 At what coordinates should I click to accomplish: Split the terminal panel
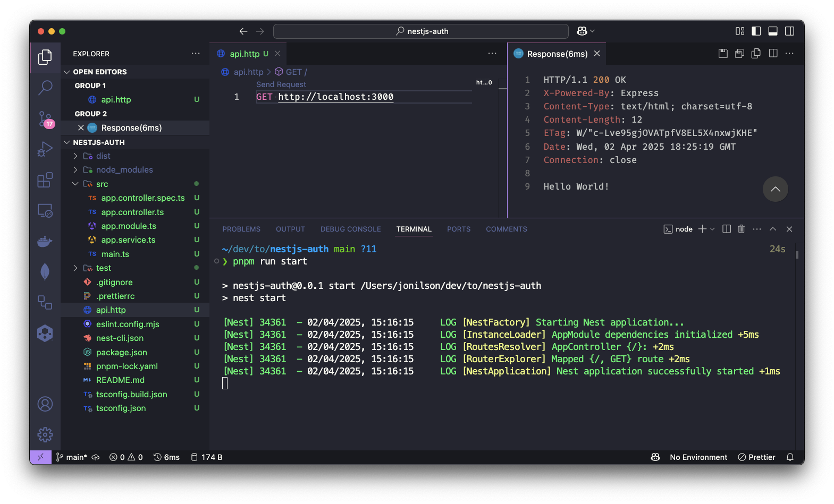coord(727,229)
